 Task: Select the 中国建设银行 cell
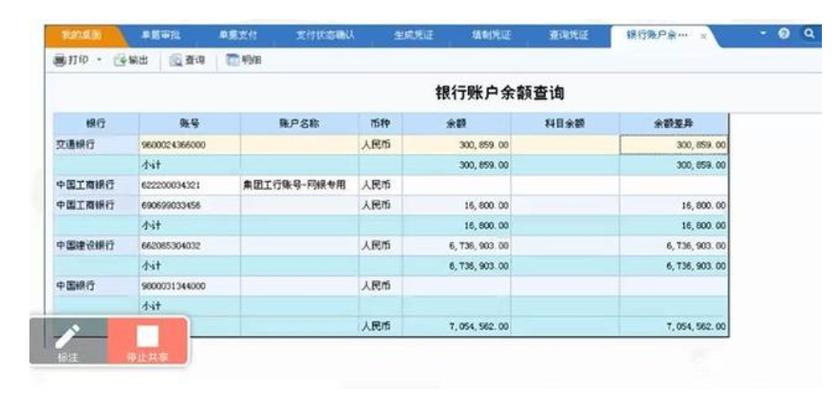tap(96, 246)
